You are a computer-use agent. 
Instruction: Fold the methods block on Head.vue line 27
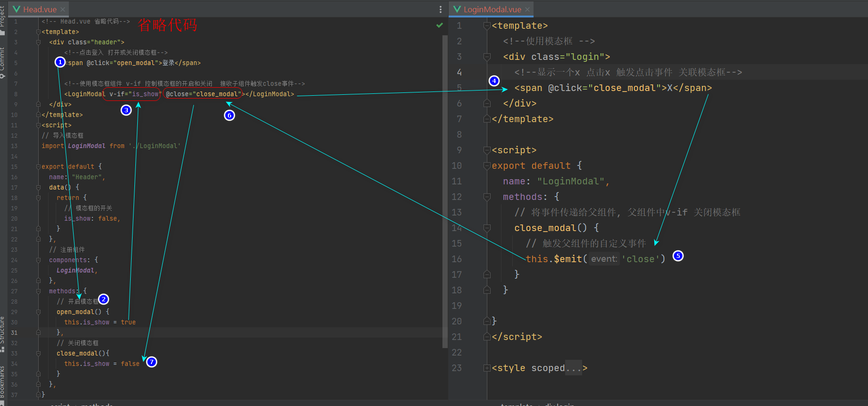(38, 291)
